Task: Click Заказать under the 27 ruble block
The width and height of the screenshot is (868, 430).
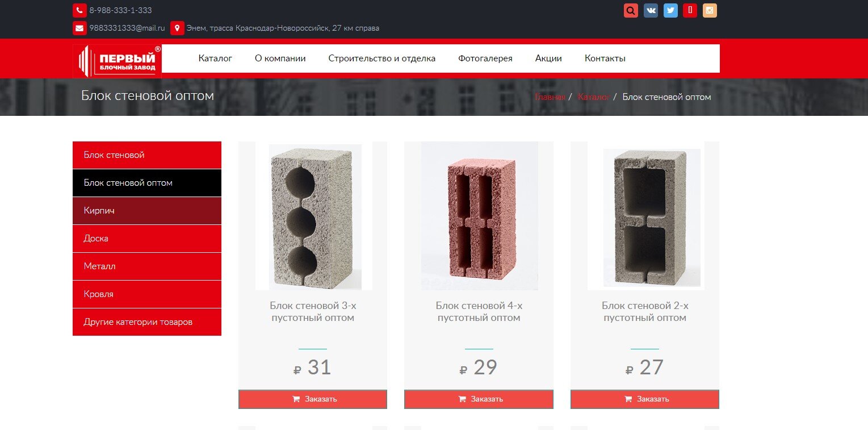Action: (645, 399)
